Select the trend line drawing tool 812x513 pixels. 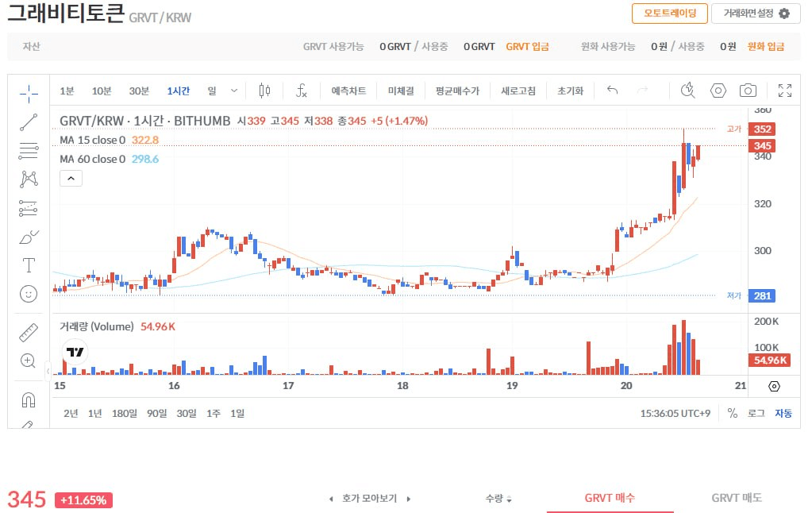click(x=29, y=122)
